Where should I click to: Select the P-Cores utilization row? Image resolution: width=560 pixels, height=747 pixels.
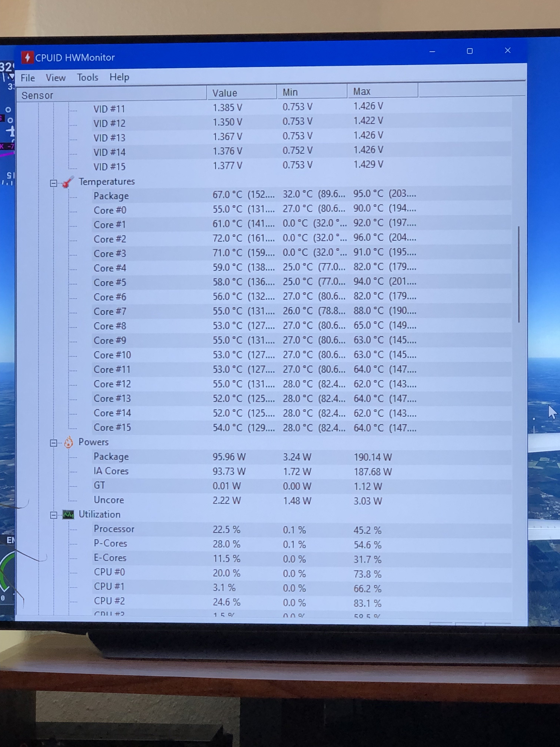point(110,543)
